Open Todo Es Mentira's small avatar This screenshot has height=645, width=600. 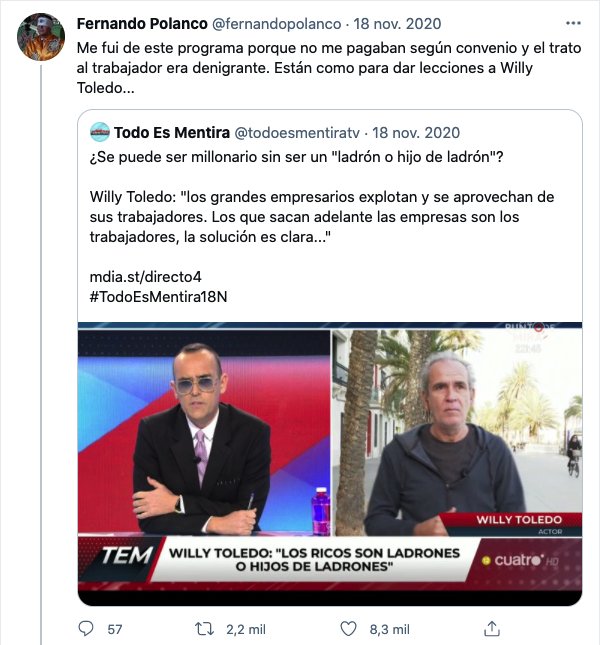click(x=100, y=132)
